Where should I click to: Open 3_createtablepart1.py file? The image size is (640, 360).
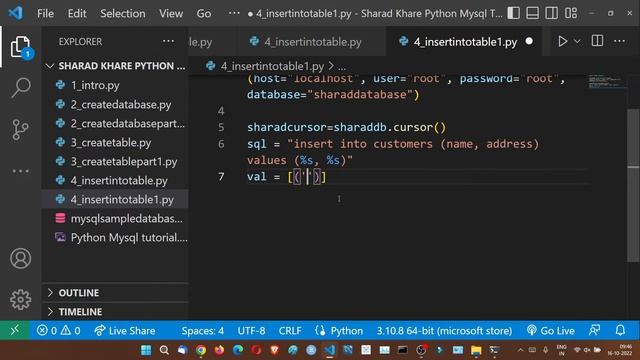click(x=115, y=162)
